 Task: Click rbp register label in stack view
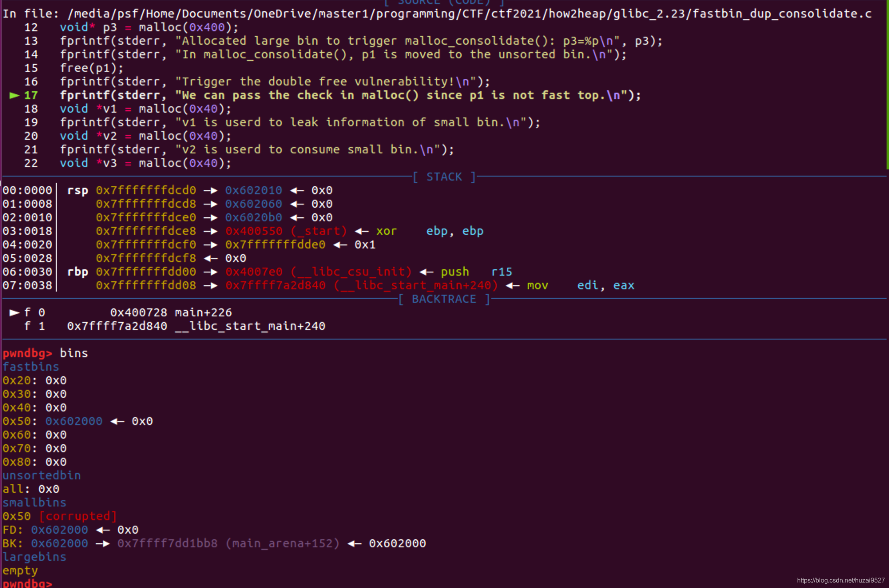click(77, 272)
